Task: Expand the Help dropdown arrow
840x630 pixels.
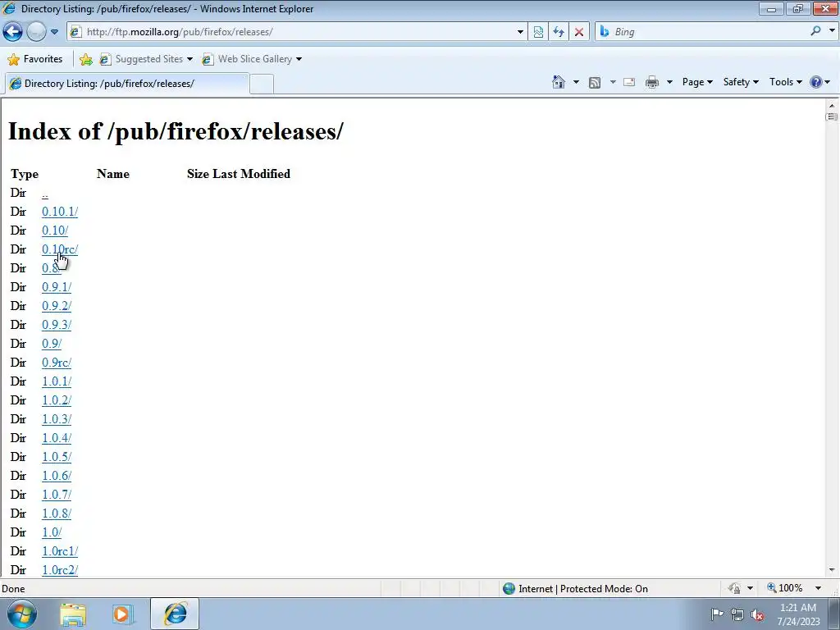Action: pos(828,82)
